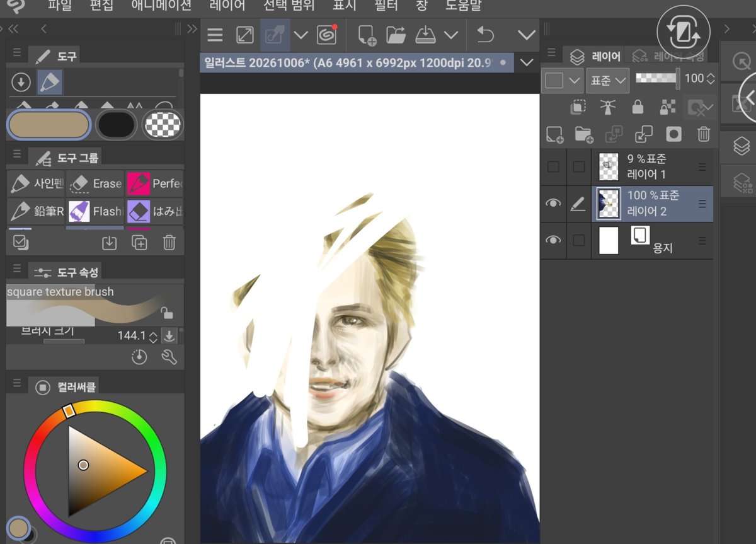The width and height of the screenshot is (756, 544).
Task: Toggle the lock checkbox of 레이어 1
Action: [578, 167]
